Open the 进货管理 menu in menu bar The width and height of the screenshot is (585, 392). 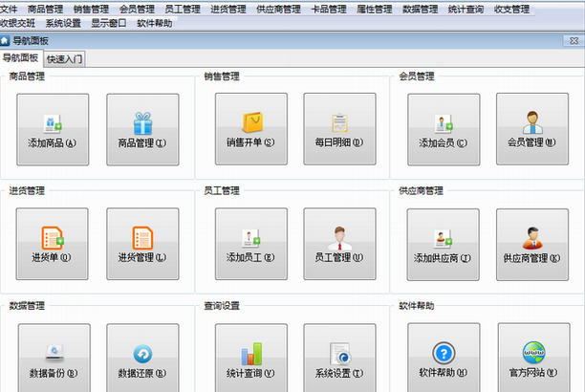(x=227, y=9)
